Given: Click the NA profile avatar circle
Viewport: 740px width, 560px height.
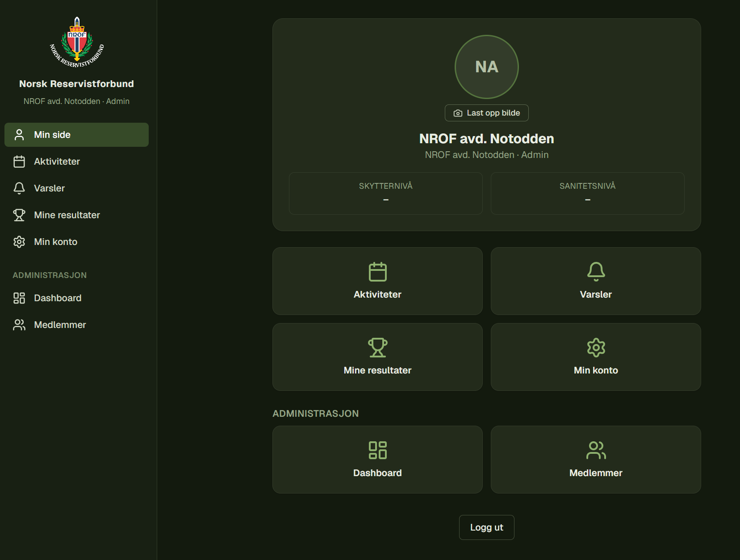Looking at the screenshot, I should click(487, 67).
